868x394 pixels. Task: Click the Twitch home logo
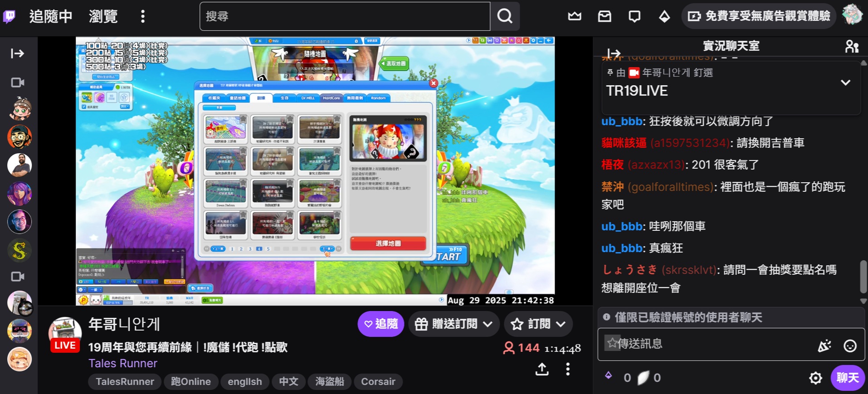click(10, 16)
